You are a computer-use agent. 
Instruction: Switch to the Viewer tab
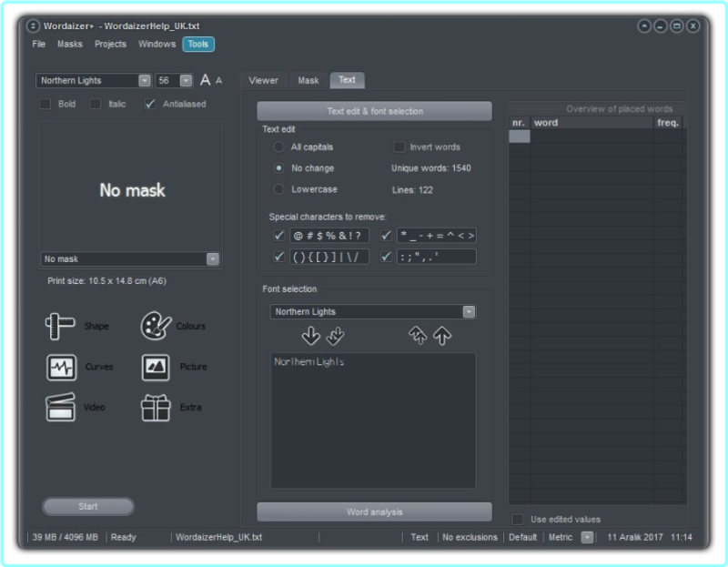(263, 80)
